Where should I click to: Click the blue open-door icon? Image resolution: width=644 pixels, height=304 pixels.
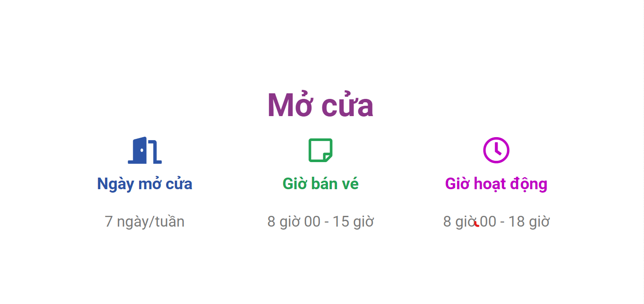point(145,150)
